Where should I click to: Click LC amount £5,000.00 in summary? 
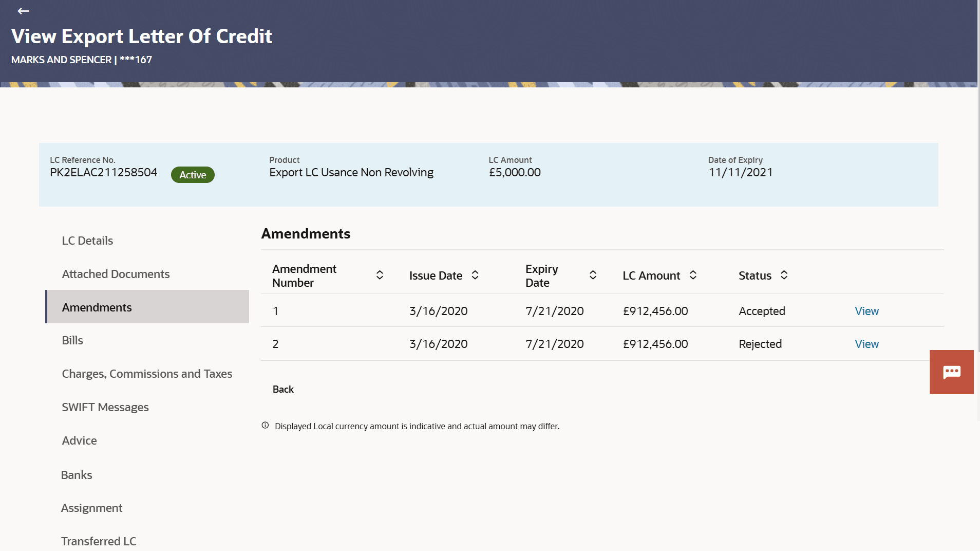(515, 172)
